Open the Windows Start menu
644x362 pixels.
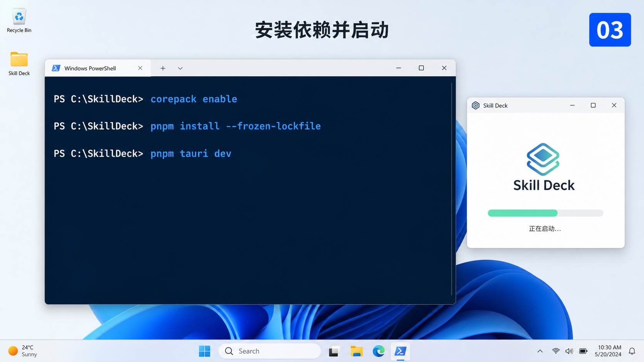(205, 351)
